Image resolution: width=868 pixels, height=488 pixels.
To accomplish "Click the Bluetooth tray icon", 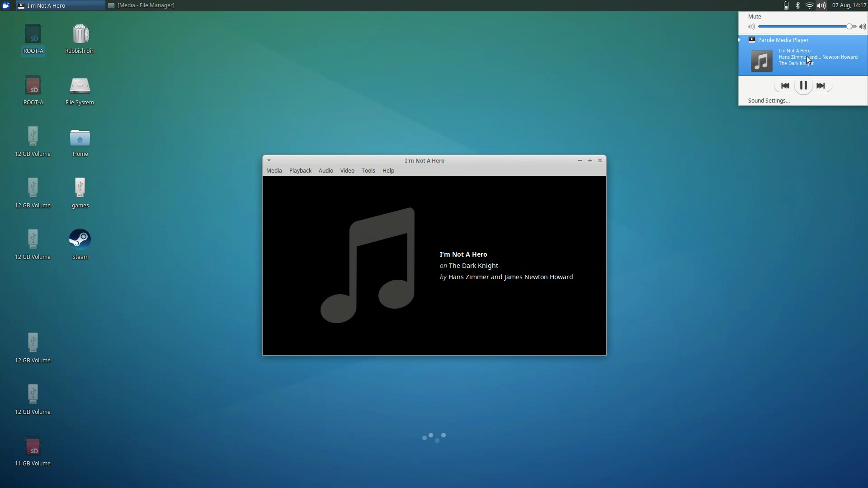I will 798,5.
